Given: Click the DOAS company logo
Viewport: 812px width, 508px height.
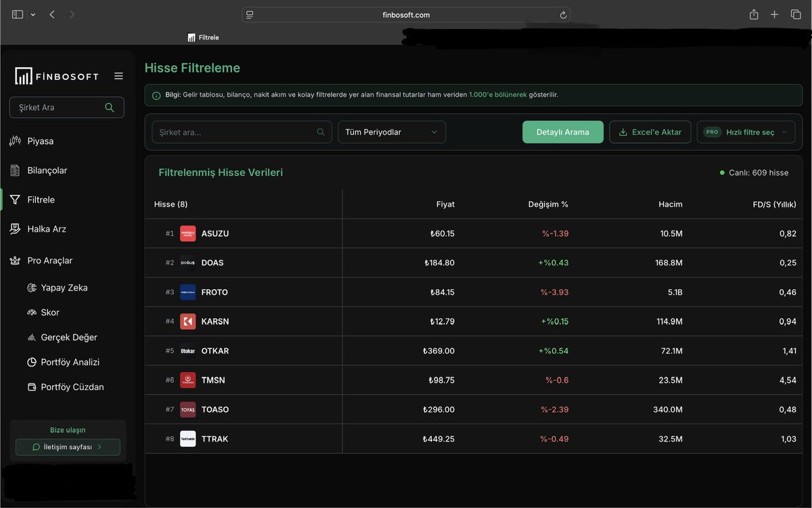Looking at the screenshot, I should [x=187, y=263].
